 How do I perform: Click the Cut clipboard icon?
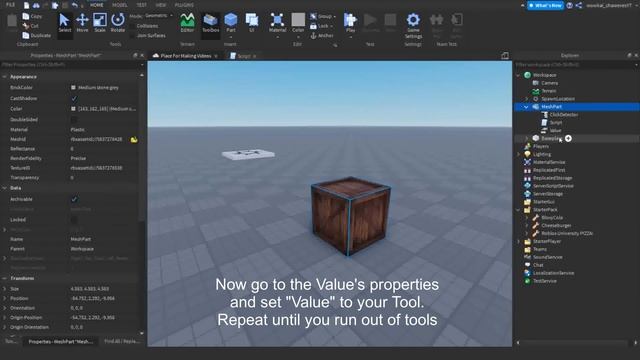[26, 26]
